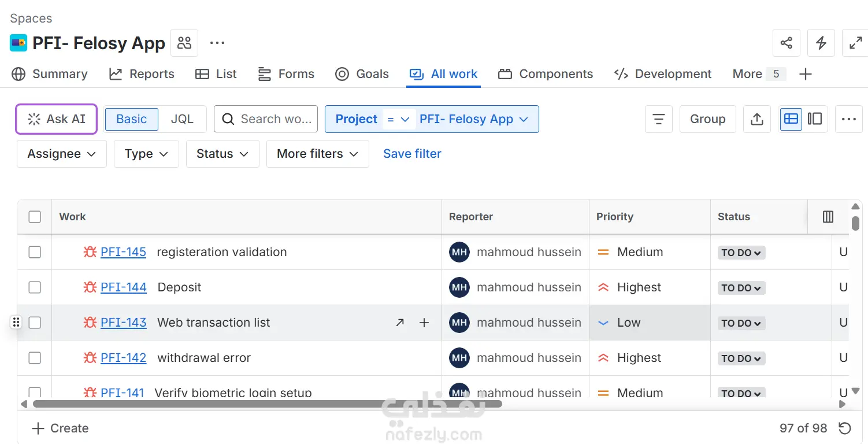This screenshot has height=444, width=868.
Task: Open export work items icon
Action: (x=756, y=119)
